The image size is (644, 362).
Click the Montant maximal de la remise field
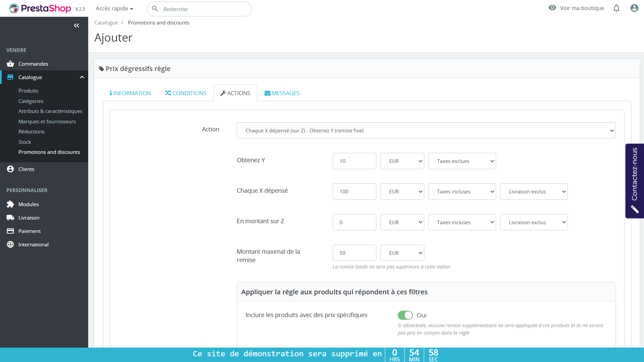tap(354, 253)
